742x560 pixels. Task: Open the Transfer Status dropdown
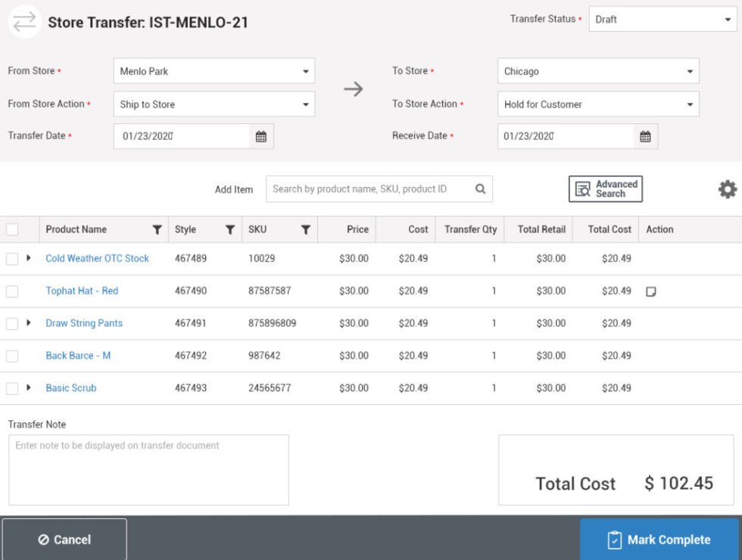click(662, 19)
